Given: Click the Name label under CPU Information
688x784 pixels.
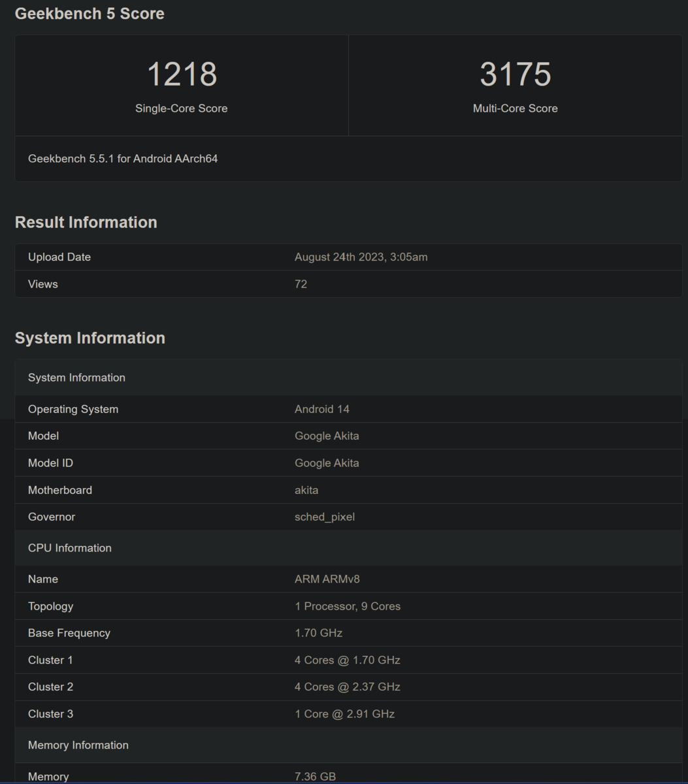Looking at the screenshot, I should [43, 580].
